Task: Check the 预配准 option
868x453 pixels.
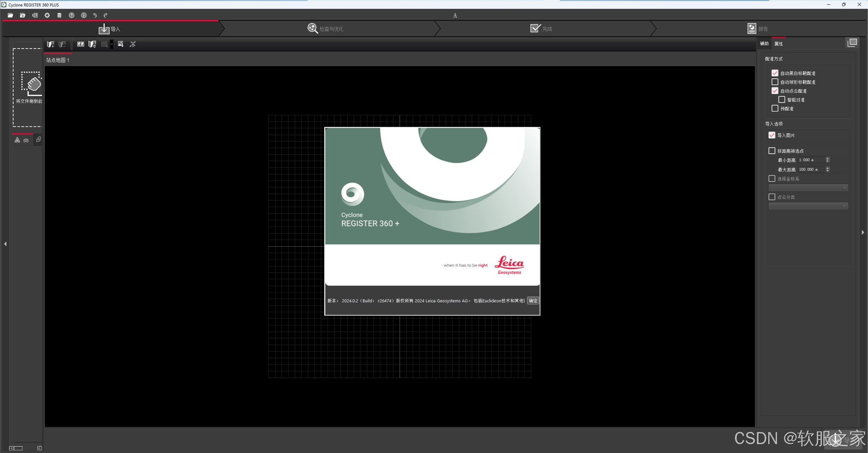Action: click(775, 108)
